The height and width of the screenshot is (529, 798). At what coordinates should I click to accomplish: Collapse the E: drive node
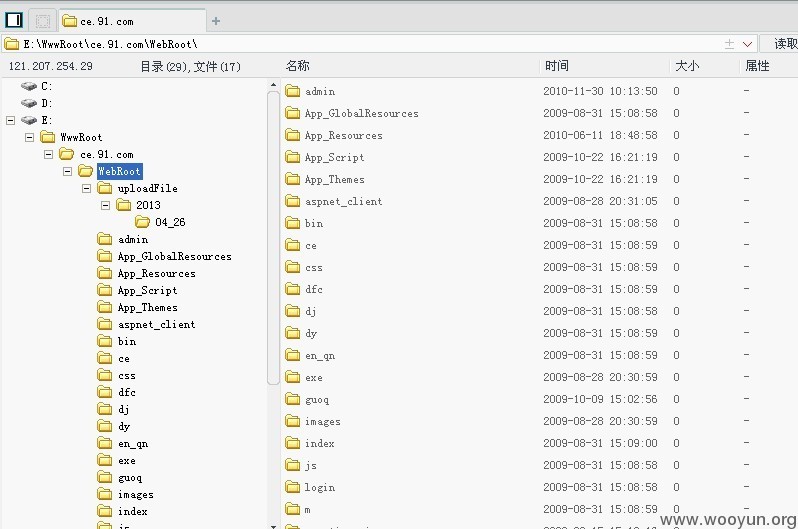11,120
